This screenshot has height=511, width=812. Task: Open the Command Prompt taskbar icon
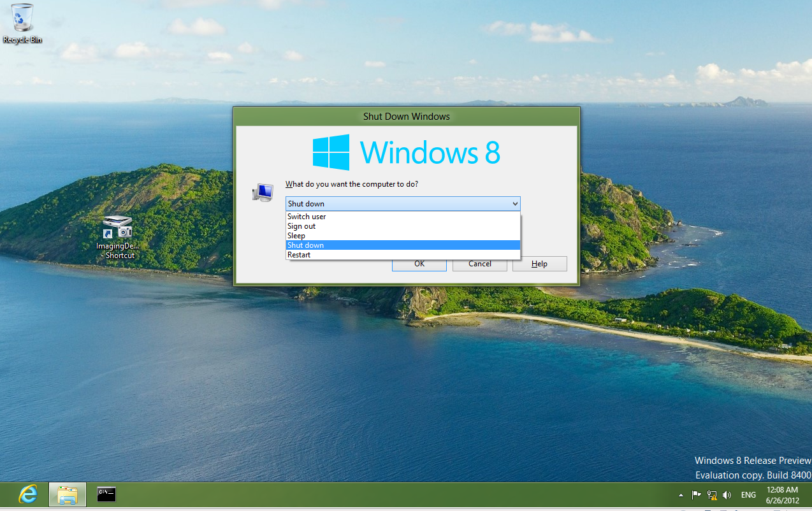(106, 494)
